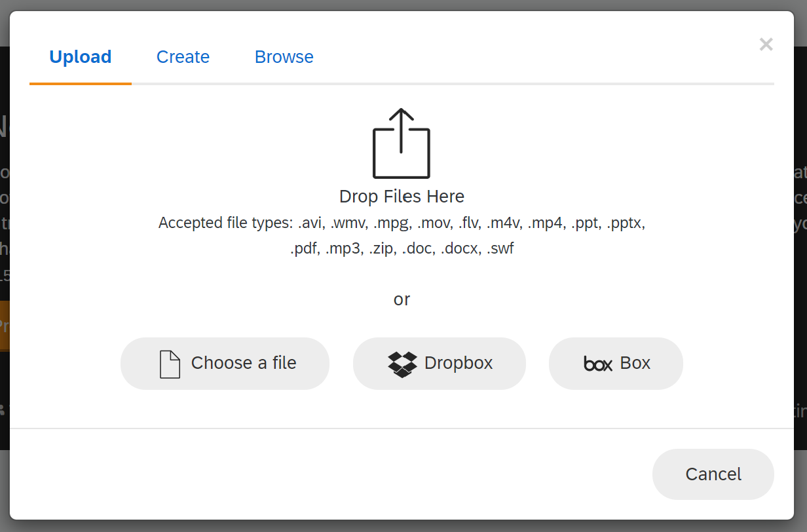Close the upload dialog with X
This screenshot has width=807, height=532.
click(766, 45)
